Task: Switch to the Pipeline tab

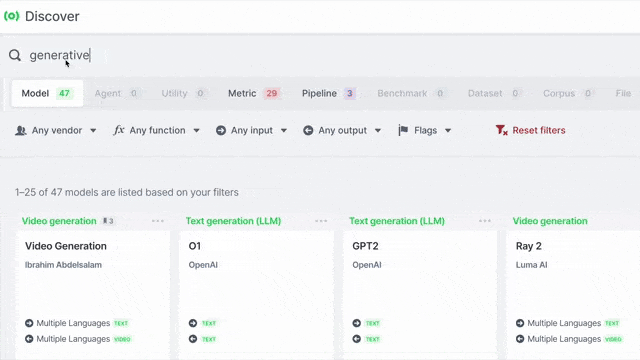Action: tap(329, 93)
